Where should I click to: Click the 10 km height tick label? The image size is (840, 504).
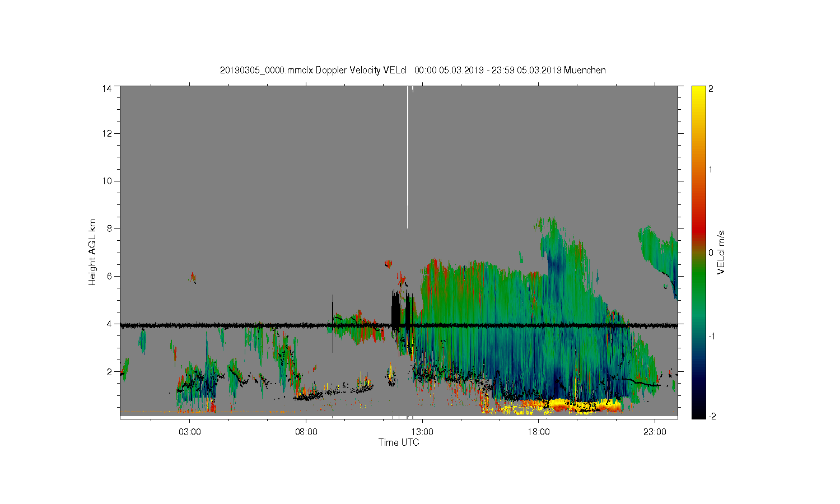107,181
